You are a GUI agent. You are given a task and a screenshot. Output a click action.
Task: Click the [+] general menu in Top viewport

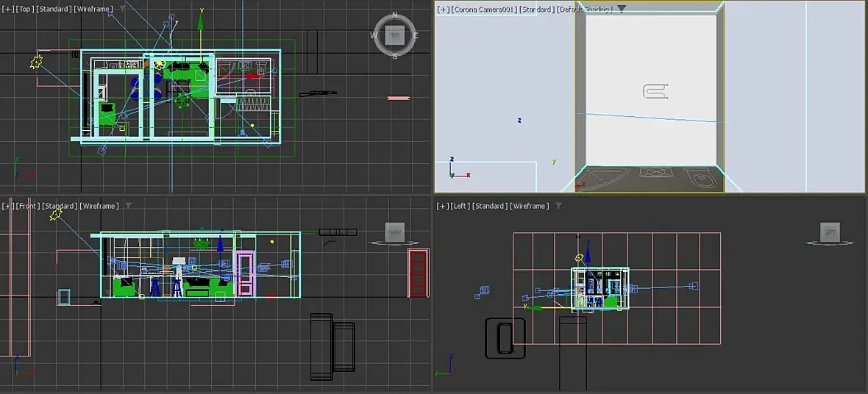8,9
